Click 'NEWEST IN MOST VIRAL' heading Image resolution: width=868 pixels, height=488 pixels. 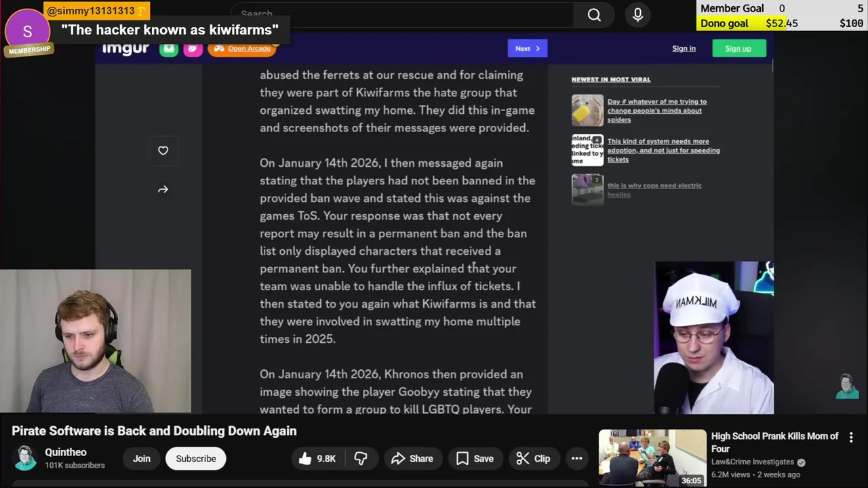click(x=610, y=79)
